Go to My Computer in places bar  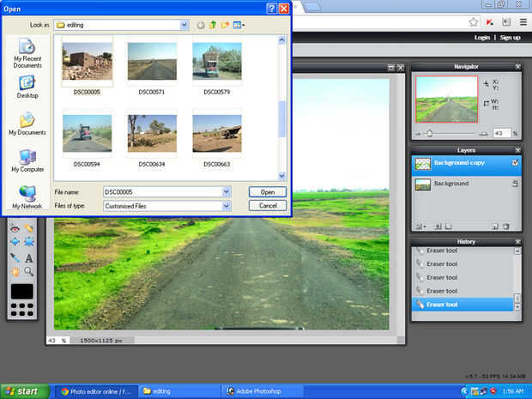pos(27,160)
